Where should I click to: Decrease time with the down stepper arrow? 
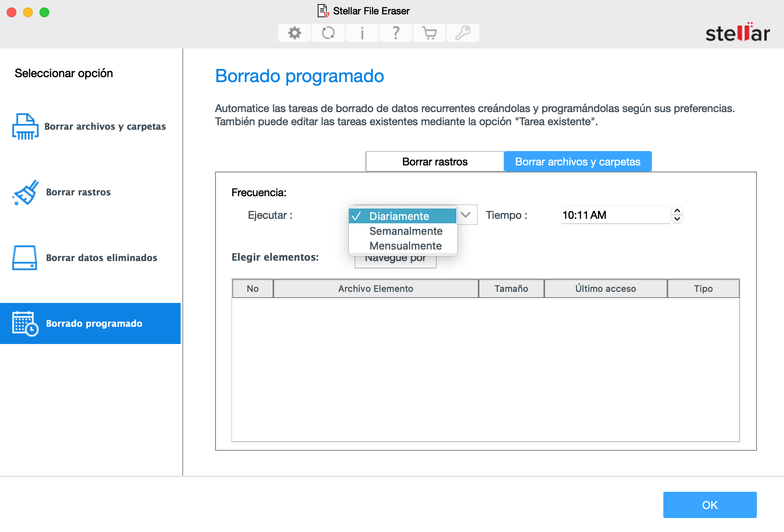click(677, 219)
